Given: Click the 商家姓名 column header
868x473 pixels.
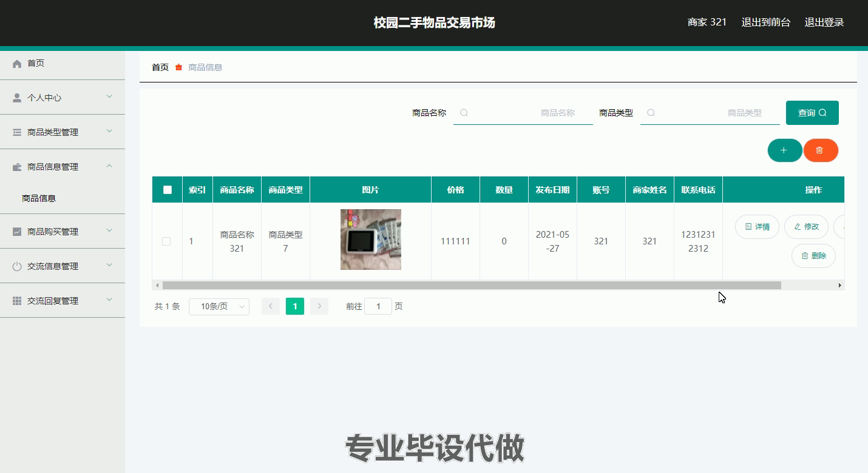Looking at the screenshot, I should (x=650, y=190).
